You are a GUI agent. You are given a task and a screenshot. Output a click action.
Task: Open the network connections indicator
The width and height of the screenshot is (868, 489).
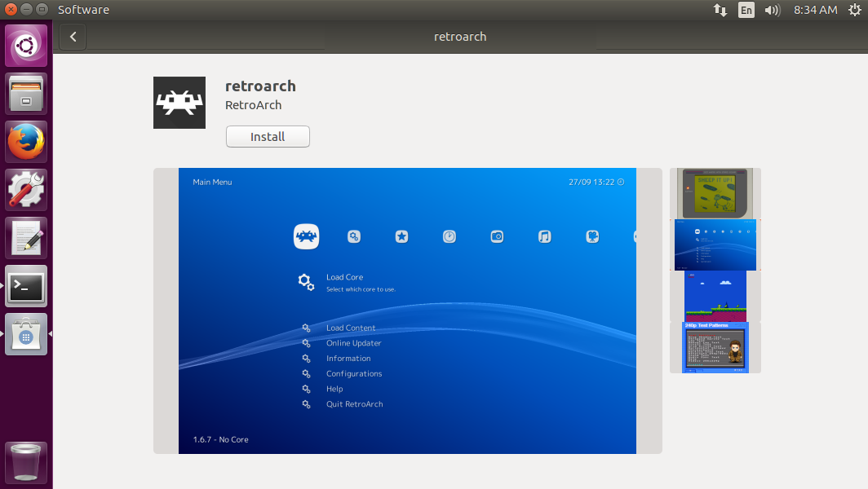(x=720, y=10)
